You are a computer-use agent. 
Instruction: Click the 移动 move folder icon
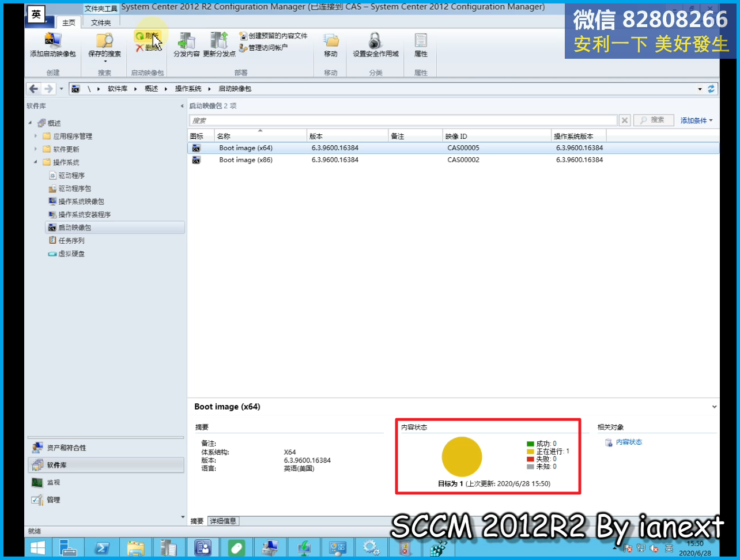[331, 45]
